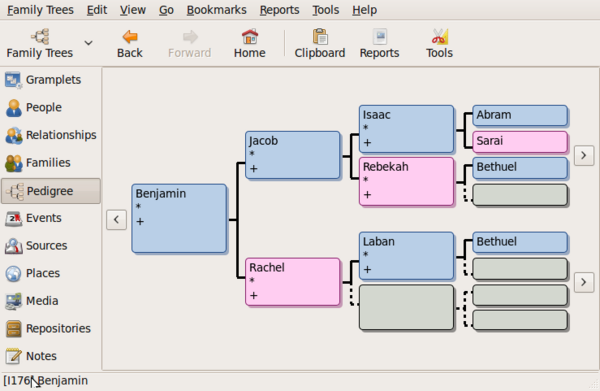Go to Home person via house icon

pyautogui.click(x=249, y=37)
